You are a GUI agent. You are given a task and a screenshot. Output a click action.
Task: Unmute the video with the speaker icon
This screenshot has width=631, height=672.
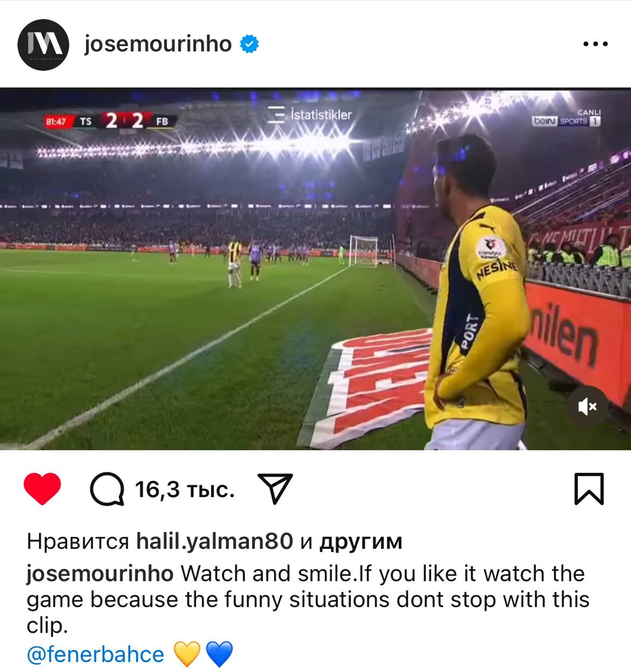(x=587, y=406)
